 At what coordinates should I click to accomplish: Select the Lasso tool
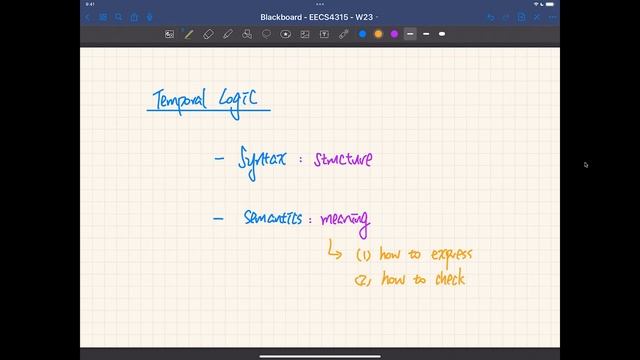pos(266,34)
